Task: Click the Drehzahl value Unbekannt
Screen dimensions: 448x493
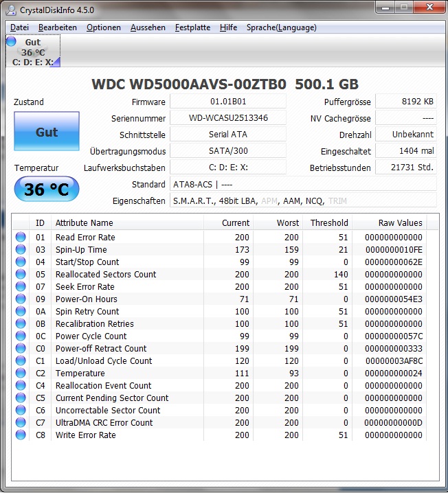Action: (406, 135)
